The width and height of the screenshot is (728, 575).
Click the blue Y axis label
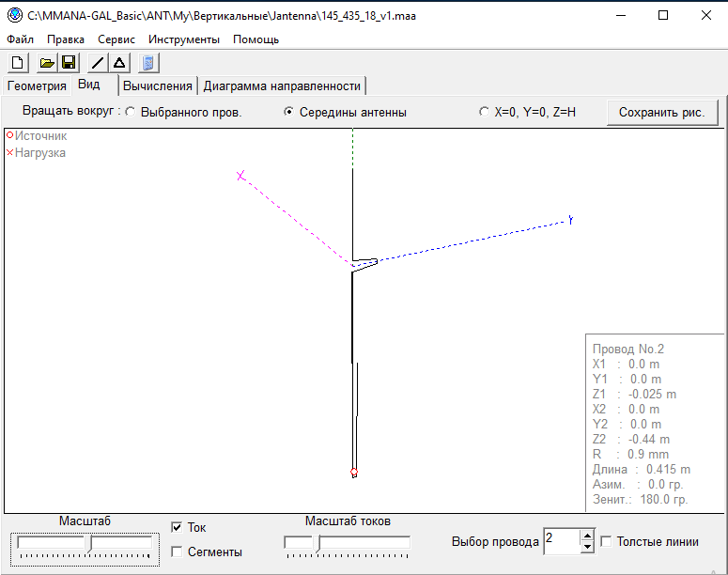tap(570, 220)
